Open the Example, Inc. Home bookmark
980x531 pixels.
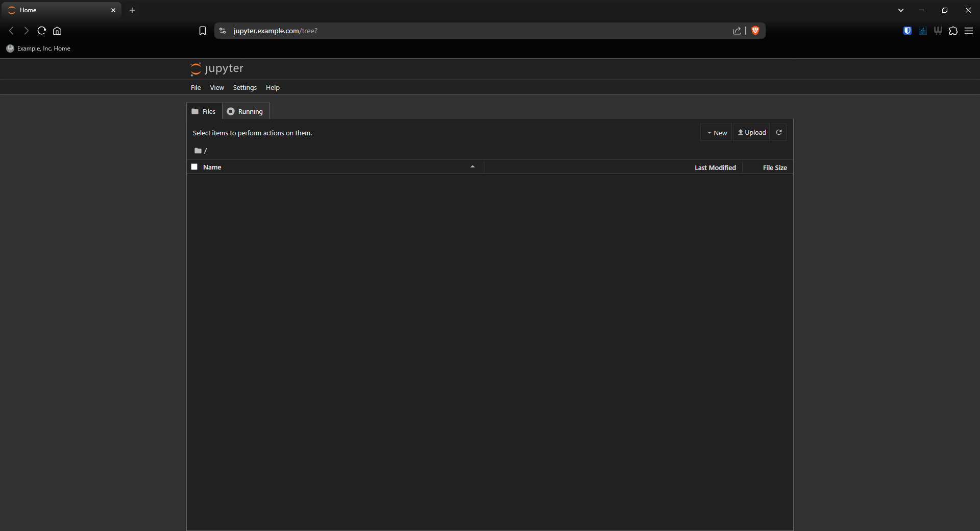coord(39,49)
